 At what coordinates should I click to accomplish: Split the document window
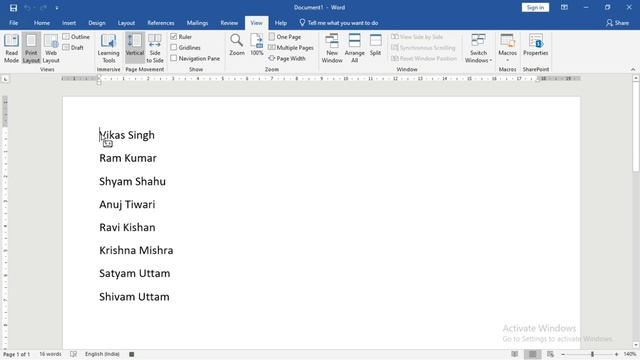coord(376,45)
